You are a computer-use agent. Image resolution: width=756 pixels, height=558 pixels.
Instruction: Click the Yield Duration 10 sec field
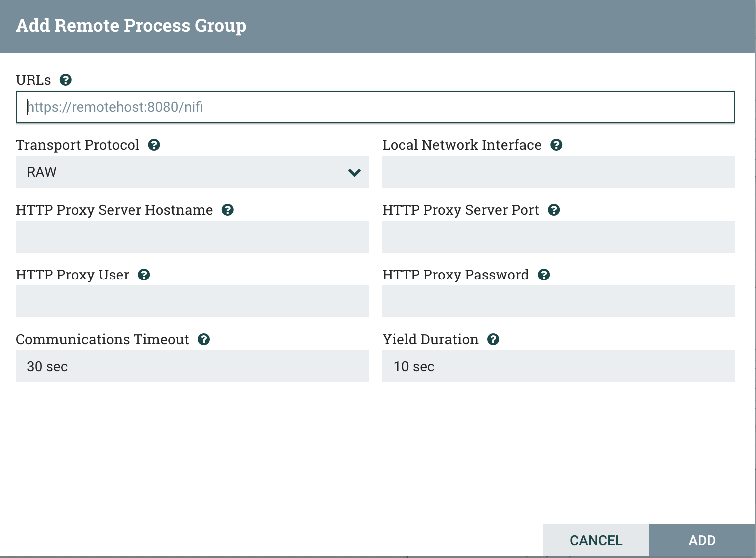click(559, 366)
